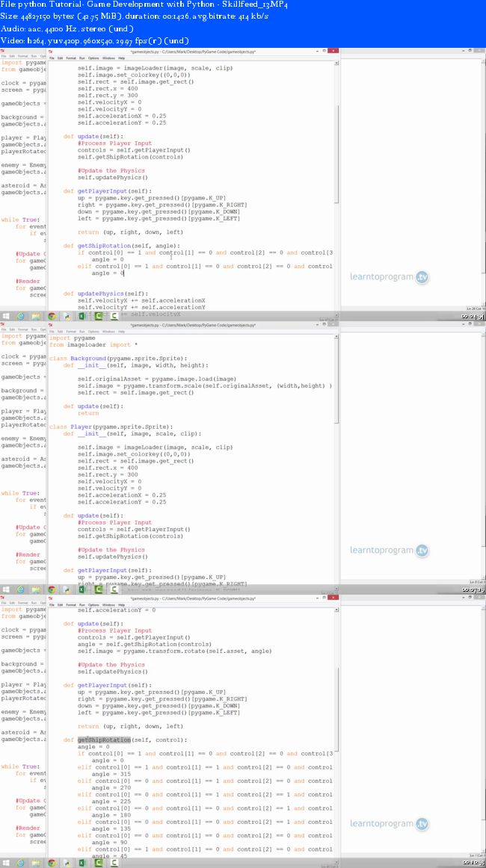Open Internet Explorer in frame showing updatePhysics
486x868 pixels.
[x=20, y=316]
